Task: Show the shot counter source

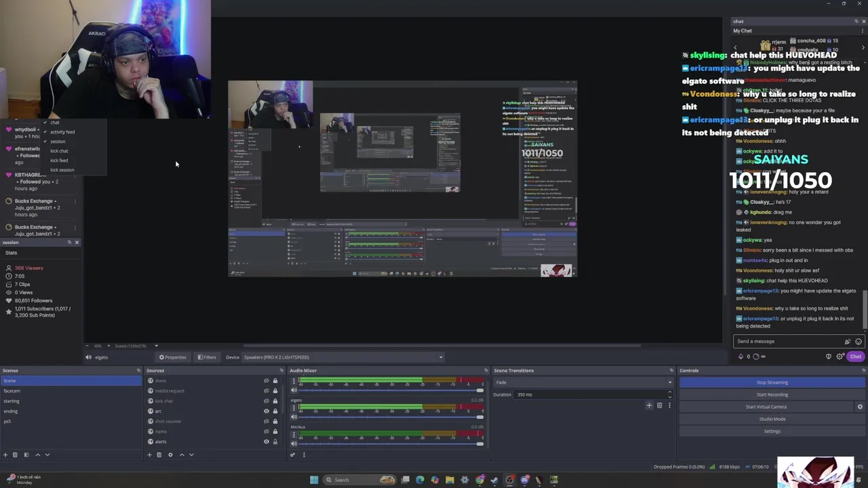Action: (266, 422)
